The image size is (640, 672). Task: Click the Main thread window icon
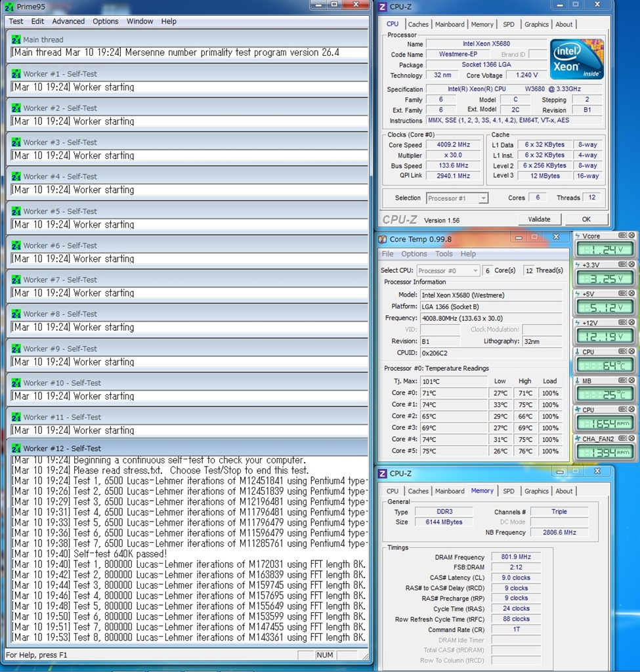tap(16, 40)
